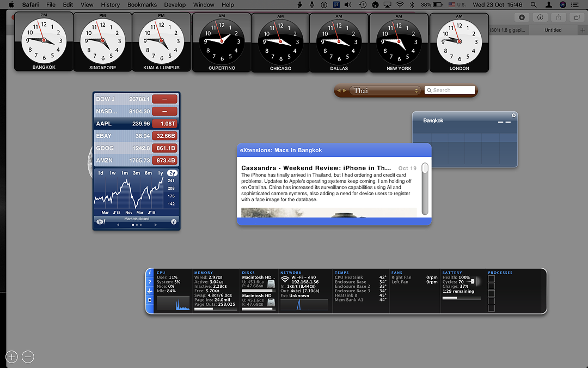Image resolution: width=588 pixels, height=368 pixels.
Task: Show all tabs button in Safari toolbar
Action: point(577,17)
